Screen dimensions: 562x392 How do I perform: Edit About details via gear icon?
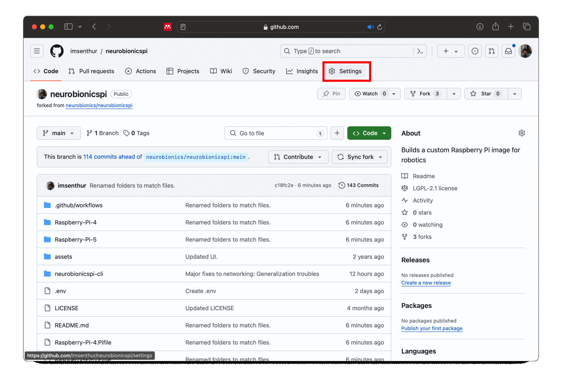(522, 133)
